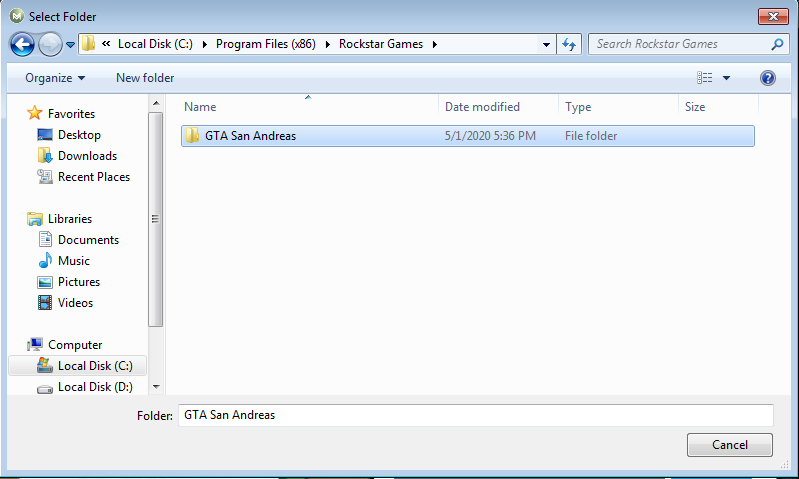
Task: Click the Refresh button
Action: click(x=569, y=44)
